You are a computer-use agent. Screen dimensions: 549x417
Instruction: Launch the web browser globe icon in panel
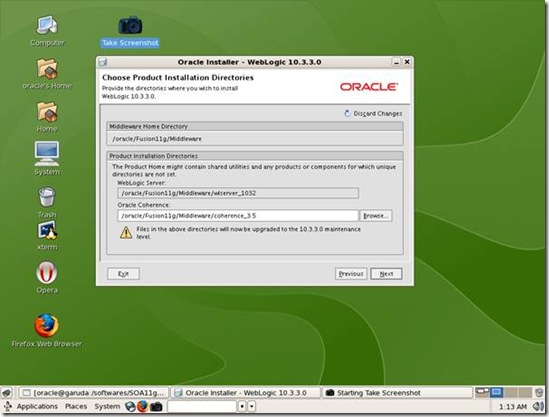click(x=130, y=406)
